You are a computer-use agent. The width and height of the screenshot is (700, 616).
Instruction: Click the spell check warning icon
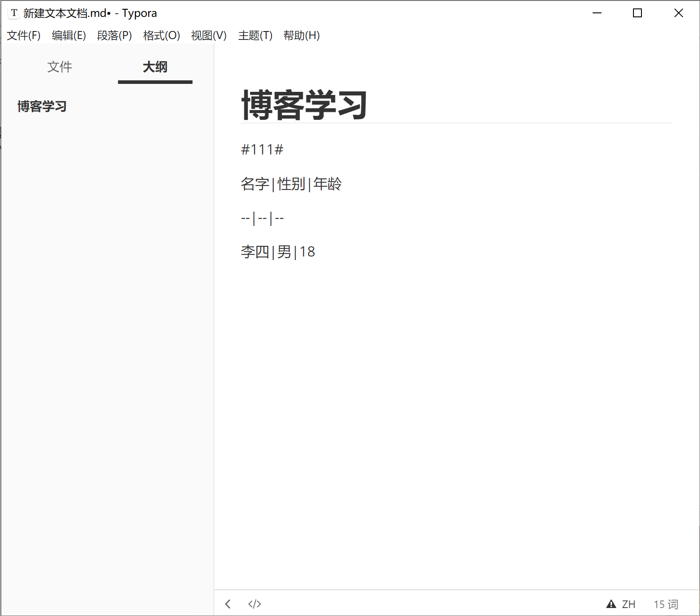[x=611, y=604]
